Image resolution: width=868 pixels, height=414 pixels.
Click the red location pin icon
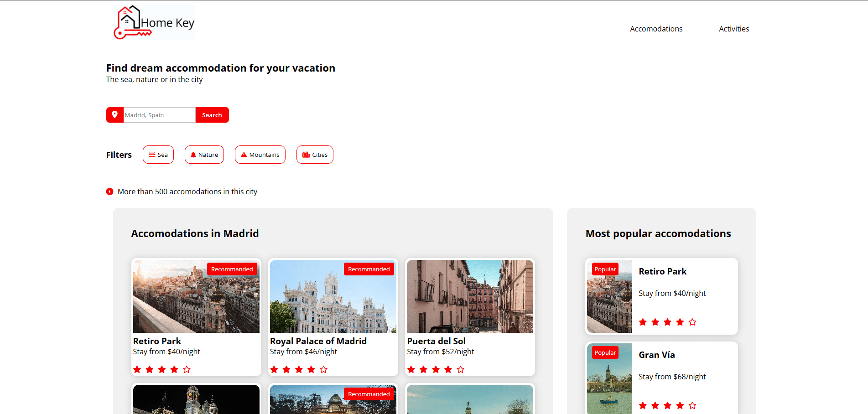[115, 115]
